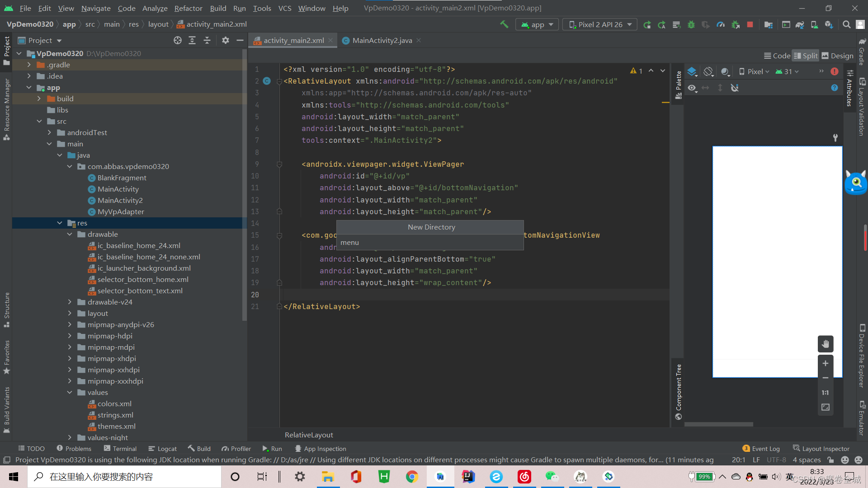868x488 pixels.
Task: Click the red design error indicator
Action: pyautogui.click(x=835, y=71)
